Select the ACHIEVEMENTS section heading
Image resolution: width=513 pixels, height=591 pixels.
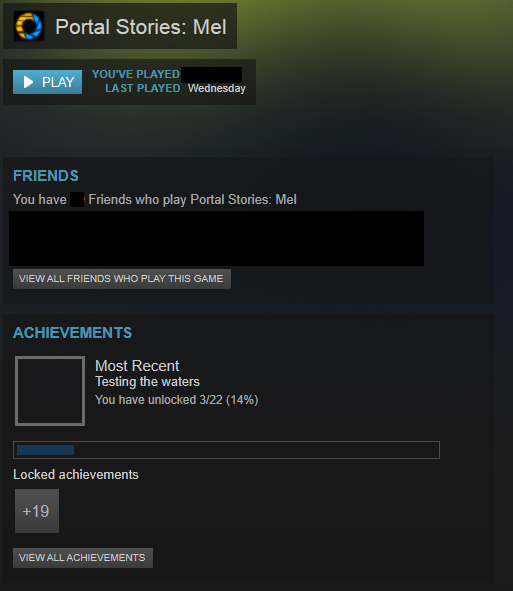click(x=72, y=333)
